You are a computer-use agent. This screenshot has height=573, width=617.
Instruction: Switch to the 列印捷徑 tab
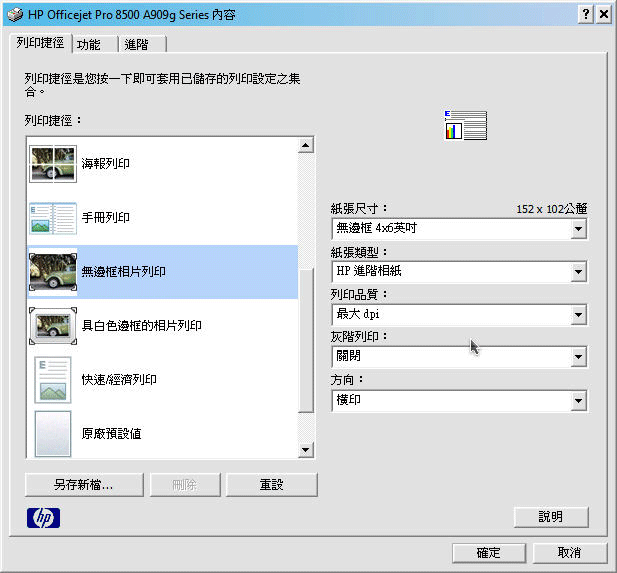(40, 43)
